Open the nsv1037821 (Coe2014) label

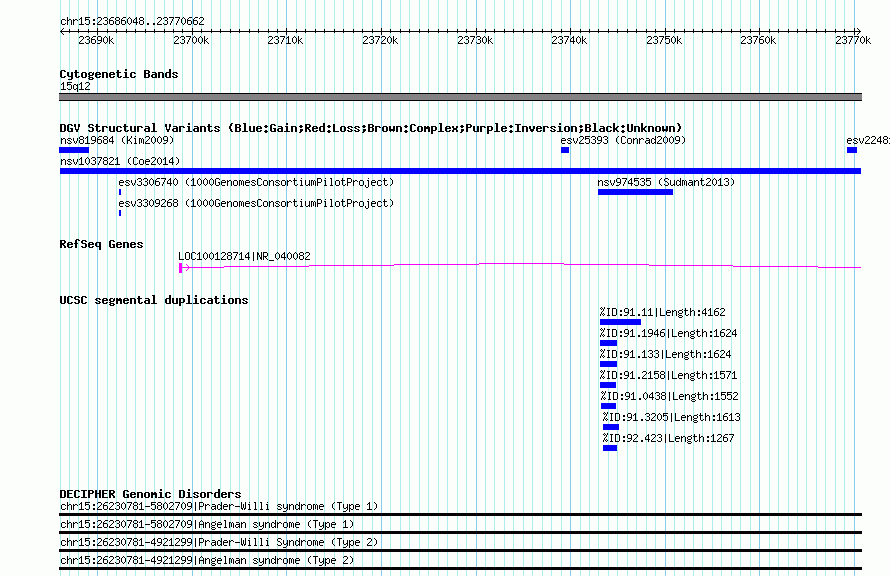coord(120,161)
